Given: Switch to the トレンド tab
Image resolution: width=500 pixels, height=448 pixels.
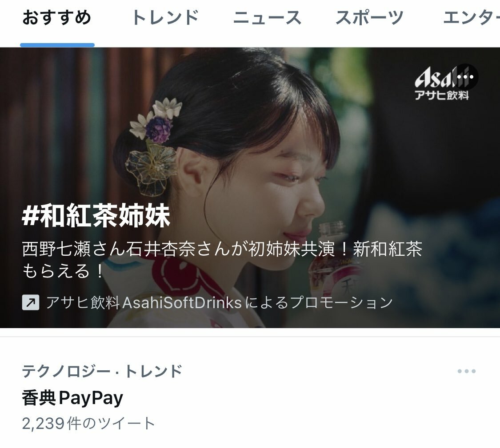Looking at the screenshot, I should [165, 17].
